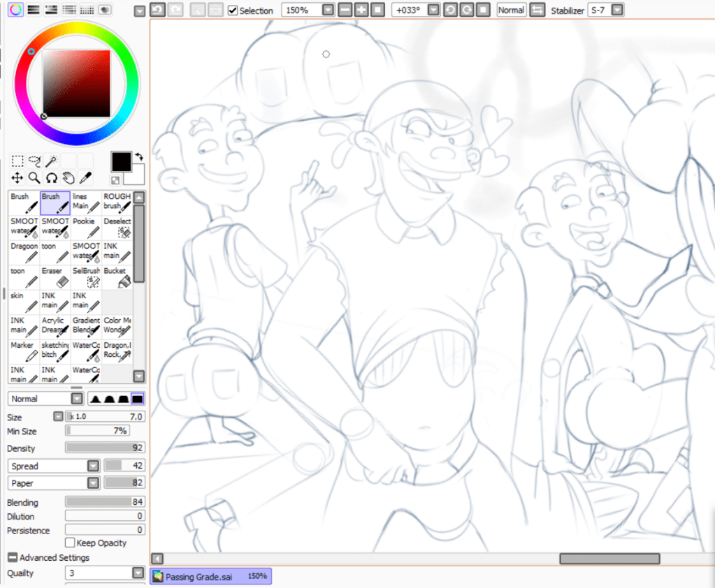The image size is (715, 588).
Task: Select the Bucket fill tool
Action: 116,277
